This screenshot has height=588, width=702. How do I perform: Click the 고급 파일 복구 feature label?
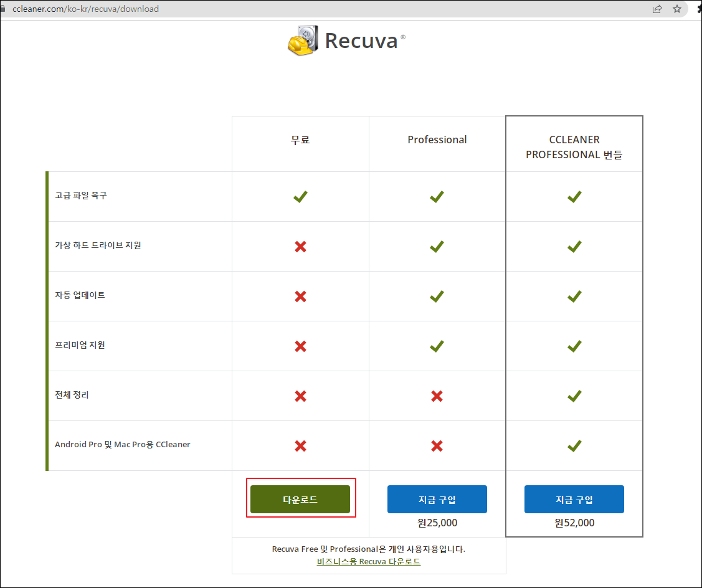pyautogui.click(x=81, y=195)
